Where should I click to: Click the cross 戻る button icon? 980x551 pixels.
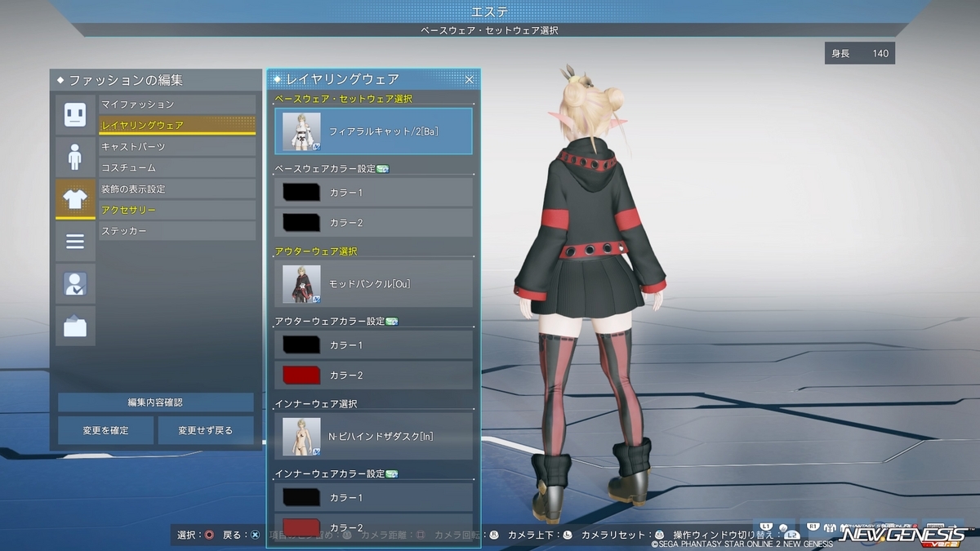coord(256,535)
